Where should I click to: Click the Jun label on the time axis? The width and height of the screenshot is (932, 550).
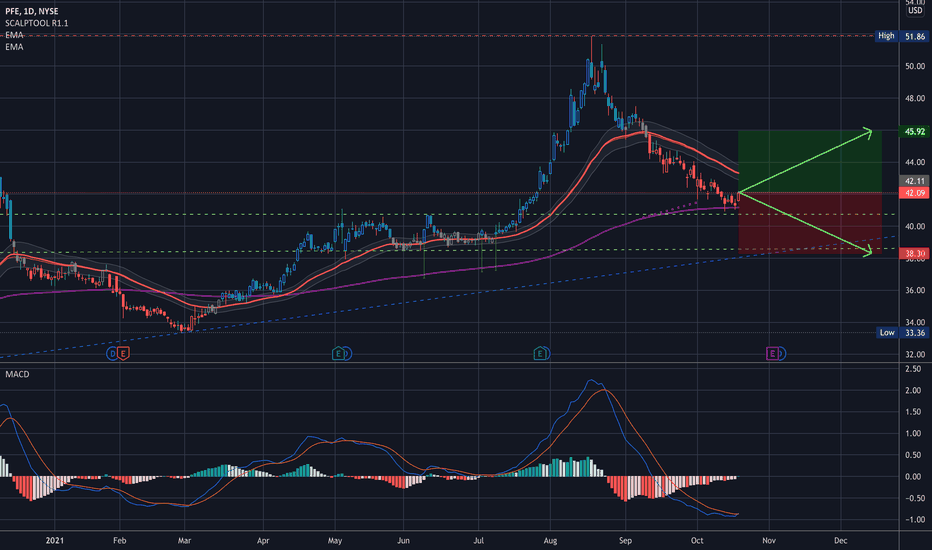(x=403, y=540)
